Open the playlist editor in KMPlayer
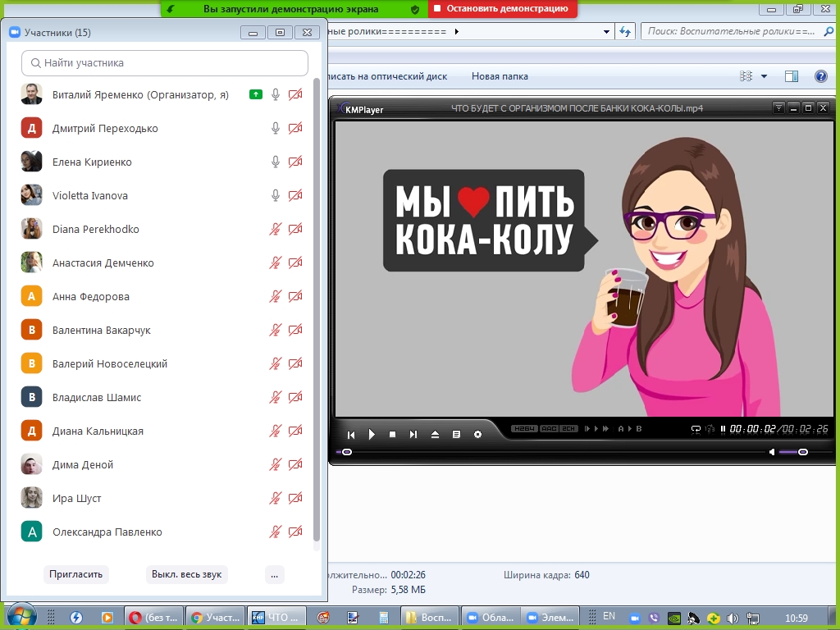The width and height of the screenshot is (840, 630). tap(456, 435)
